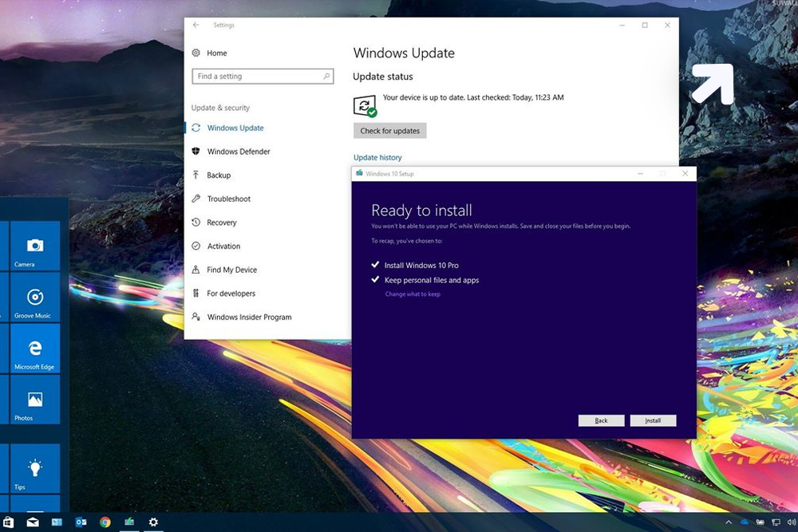
Task: Click the shield icon for Windows Defender
Action: [x=196, y=151]
